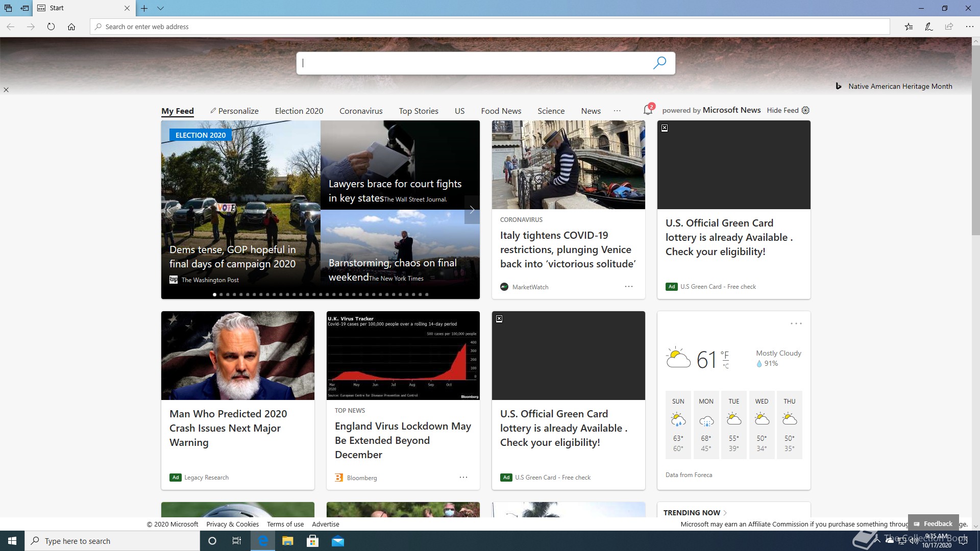Click the address bar field
Image resolution: width=980 pixels, height=551 pixels.
[490, 27]
